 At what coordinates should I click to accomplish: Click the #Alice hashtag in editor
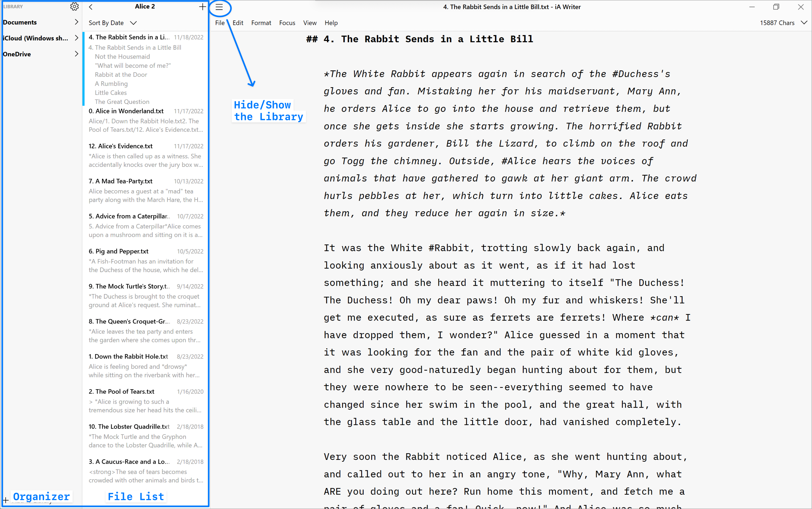pos(519,161)
